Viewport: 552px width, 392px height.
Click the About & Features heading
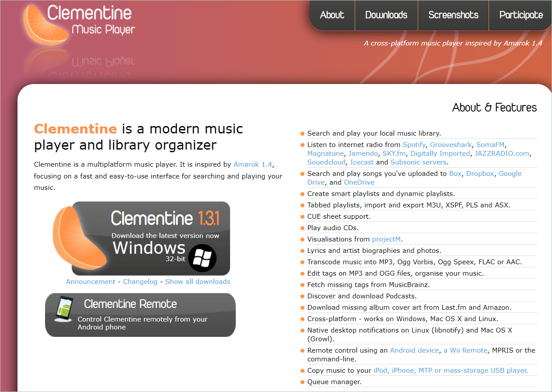494,108
